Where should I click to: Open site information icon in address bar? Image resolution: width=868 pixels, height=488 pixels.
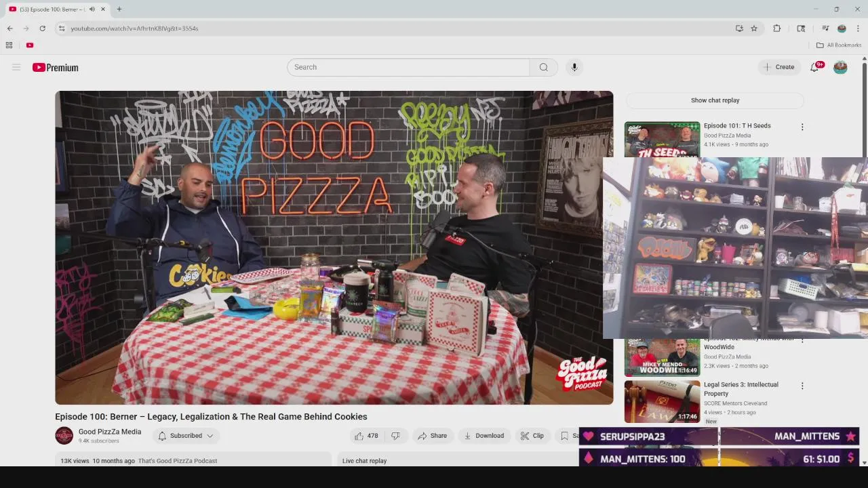pyautogui.click(x=62, y=28)
